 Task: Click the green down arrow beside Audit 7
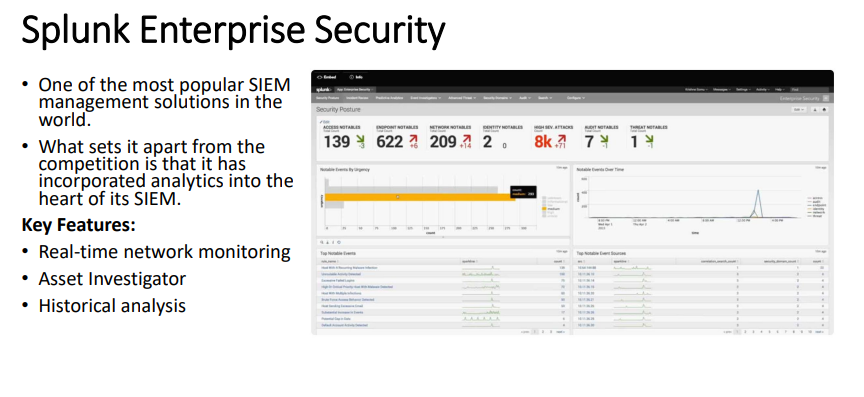(603, 140)
